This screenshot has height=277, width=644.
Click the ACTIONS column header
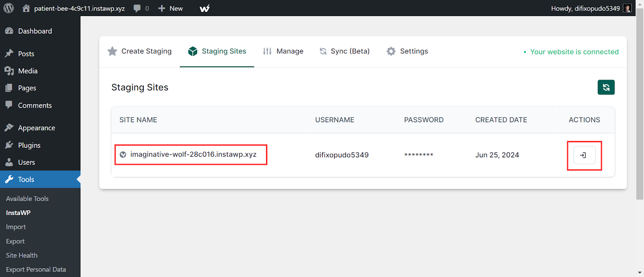(x=584, y=120)
